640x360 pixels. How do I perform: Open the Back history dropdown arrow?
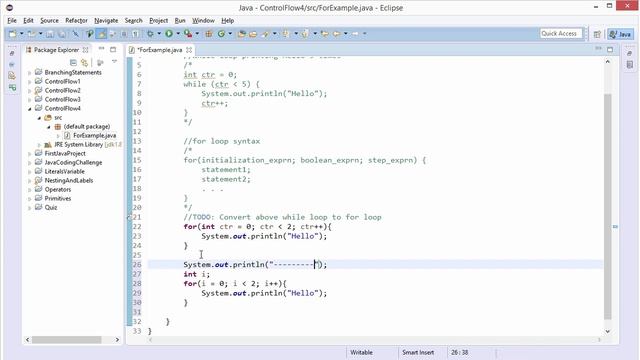click(346, 34)
